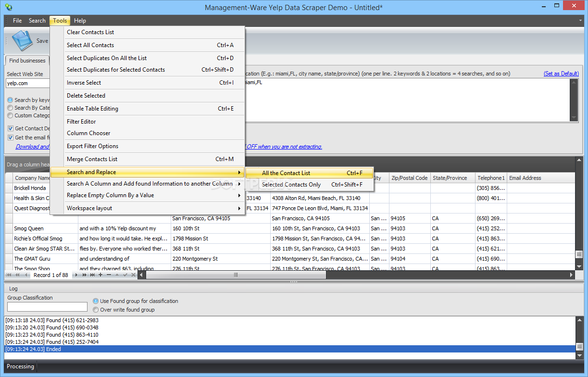Click the horizontal scrollbar left arrow

point(141,275)
